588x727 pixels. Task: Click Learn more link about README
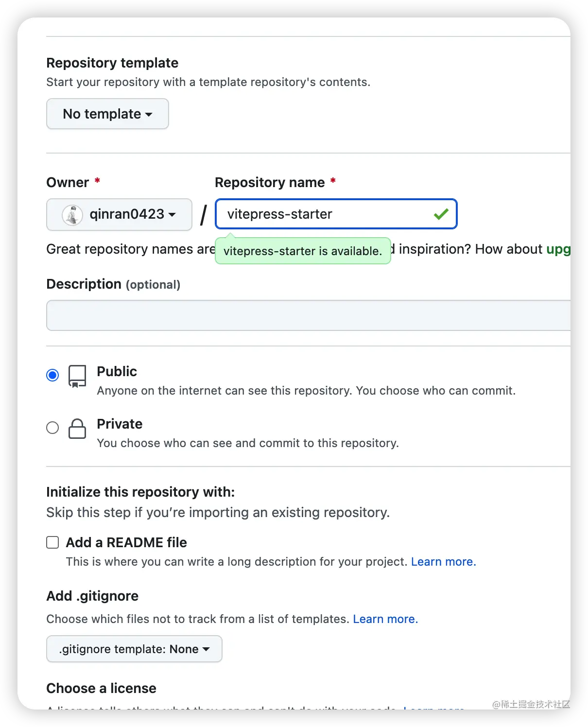point(443,562)
